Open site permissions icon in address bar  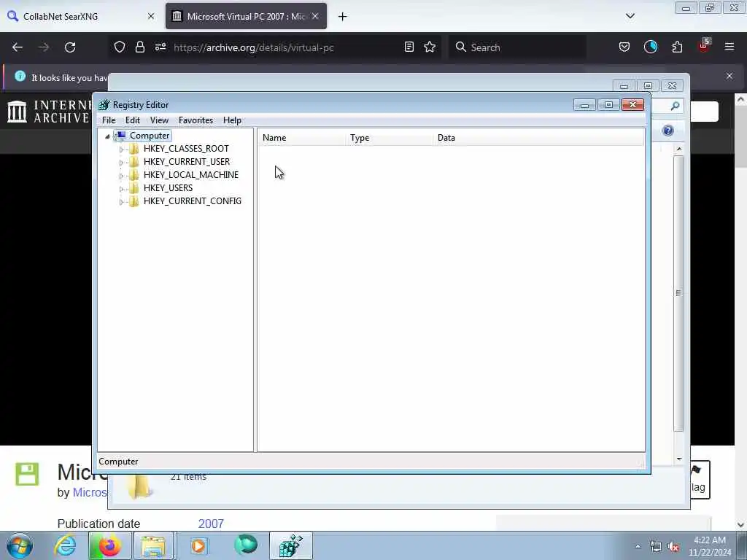pos(160,47)
